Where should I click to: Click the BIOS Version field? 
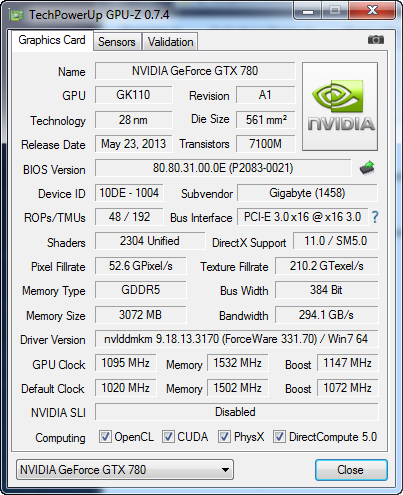click(223, 168)
